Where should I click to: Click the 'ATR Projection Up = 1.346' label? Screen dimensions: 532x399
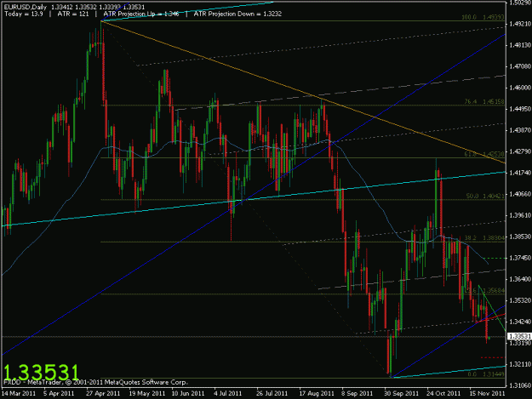click(141, 14)
